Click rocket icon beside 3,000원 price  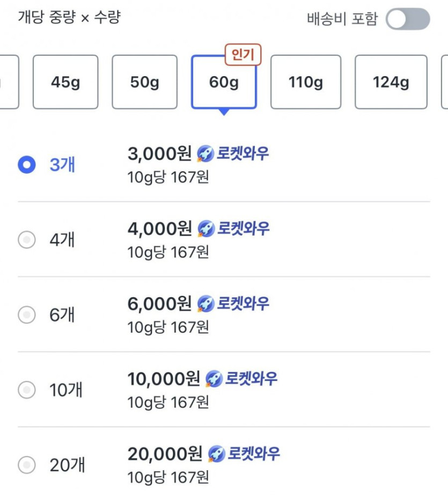206,155
